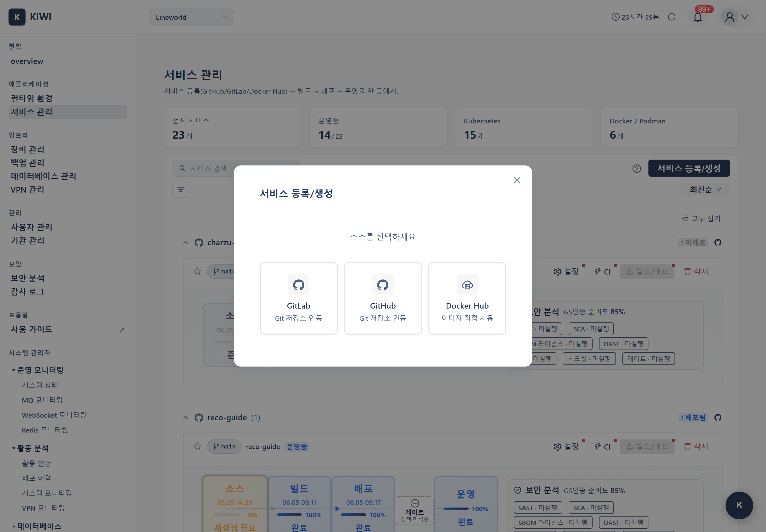Click the session refresh icon
This screenshot has width=766, height=532.
tap(672, 17)
